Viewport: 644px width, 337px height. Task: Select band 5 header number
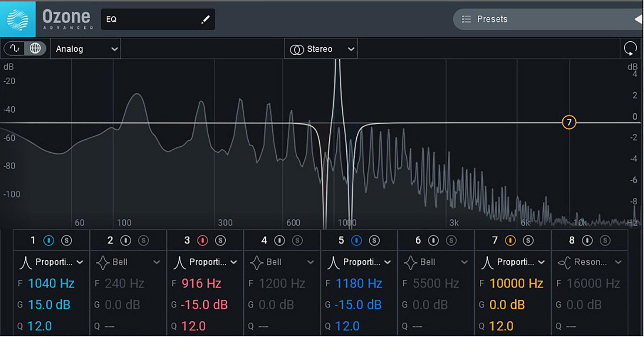[x=341, y=240]
